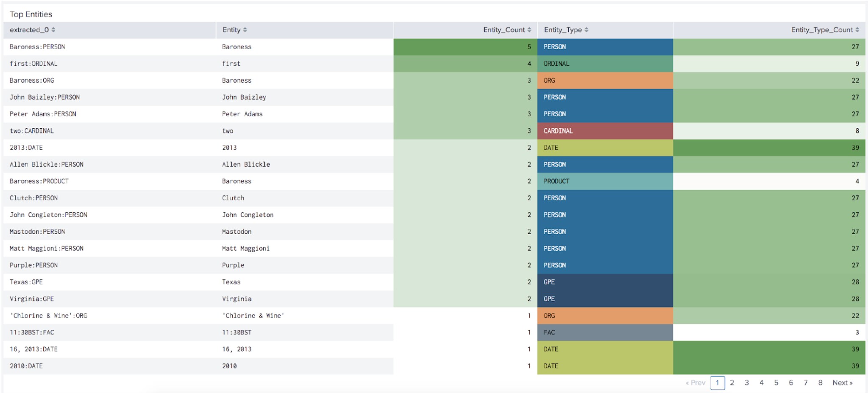This screenshot has width=868, height=393.
Task: Select the teal PRODUCT type cell
Action: [605, 181]
